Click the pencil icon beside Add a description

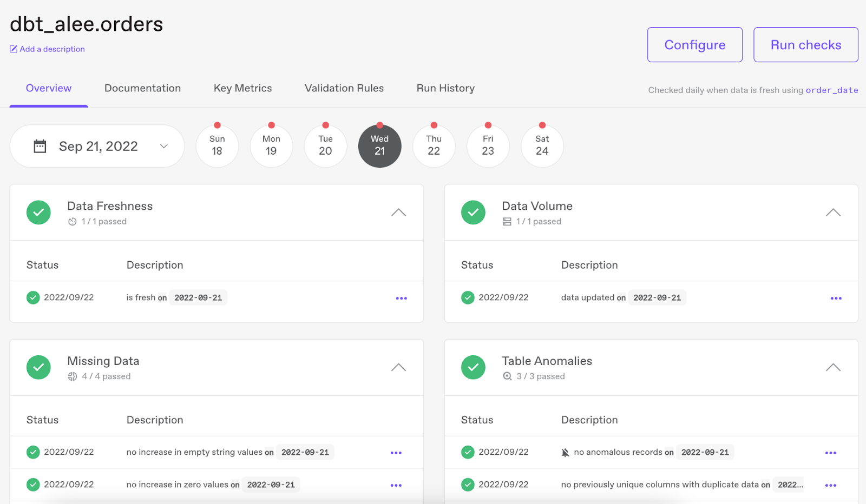tap(14, 49)
